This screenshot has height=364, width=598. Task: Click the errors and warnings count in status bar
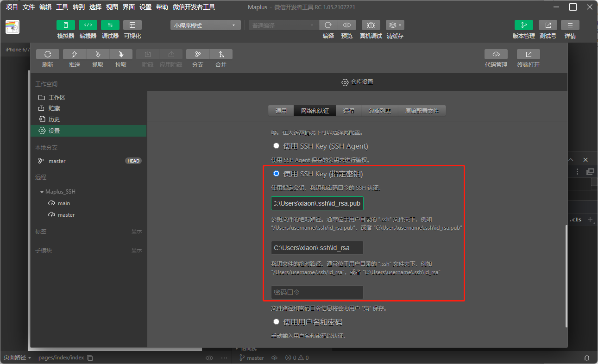coord(297,358)
